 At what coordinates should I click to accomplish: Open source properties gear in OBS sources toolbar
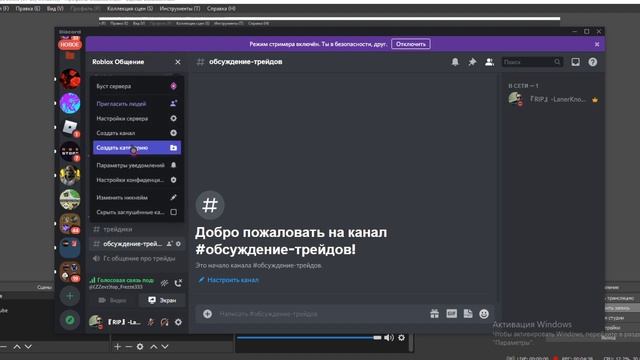click(140, 347)
